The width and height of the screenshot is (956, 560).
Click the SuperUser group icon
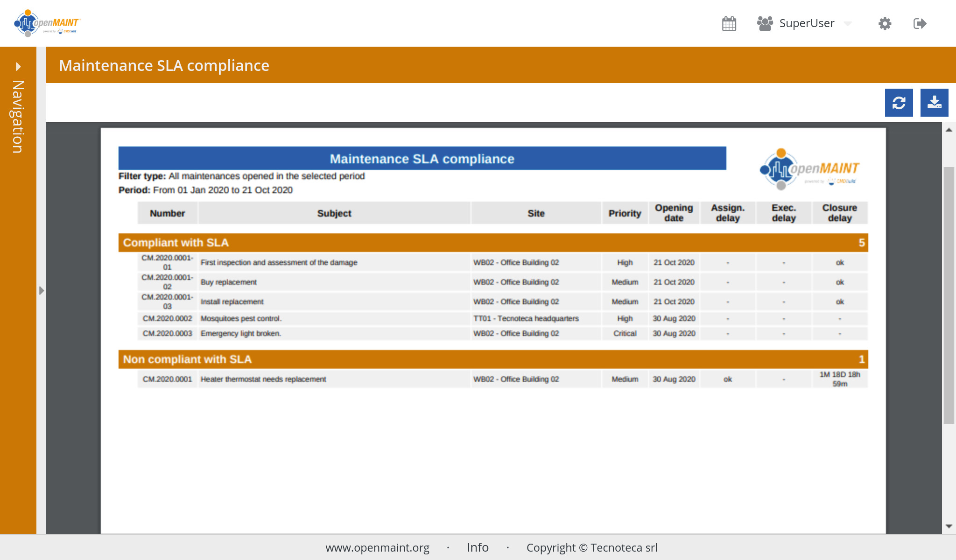click(765, 23)
